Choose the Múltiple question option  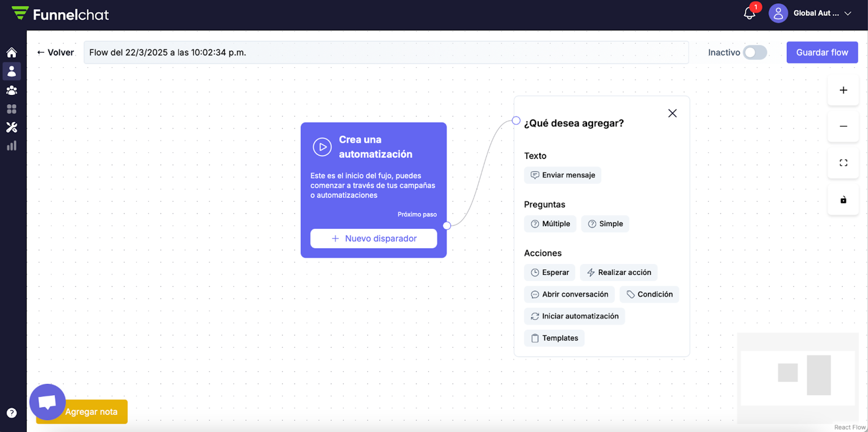tap(550, 224)
